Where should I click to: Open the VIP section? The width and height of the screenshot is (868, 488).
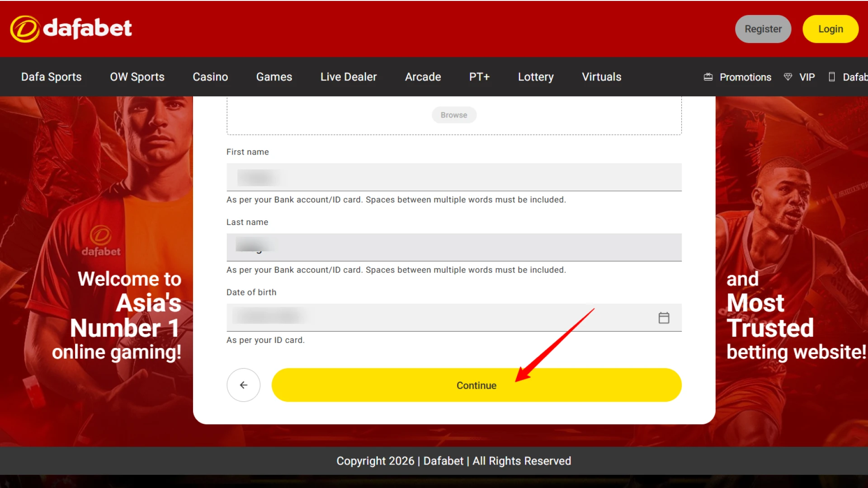point(807,77)
